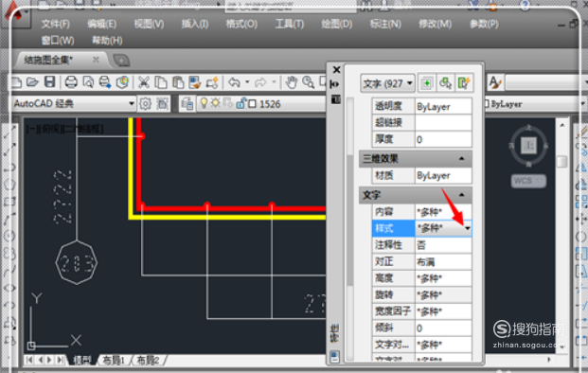588x373 pixels.
Task: Toggle auto-hide on the properties palette
Action: coord(335,84)
